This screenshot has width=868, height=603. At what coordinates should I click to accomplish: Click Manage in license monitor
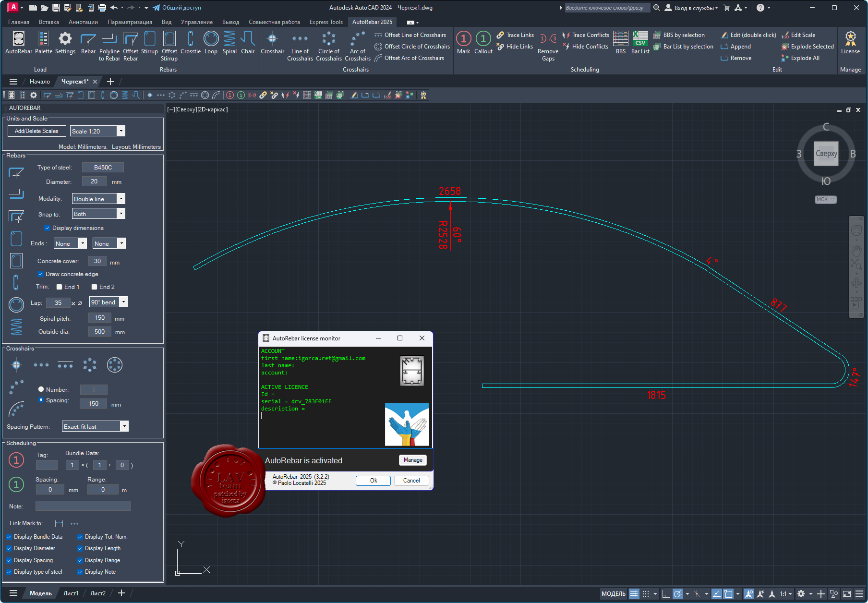coord(413,460)
